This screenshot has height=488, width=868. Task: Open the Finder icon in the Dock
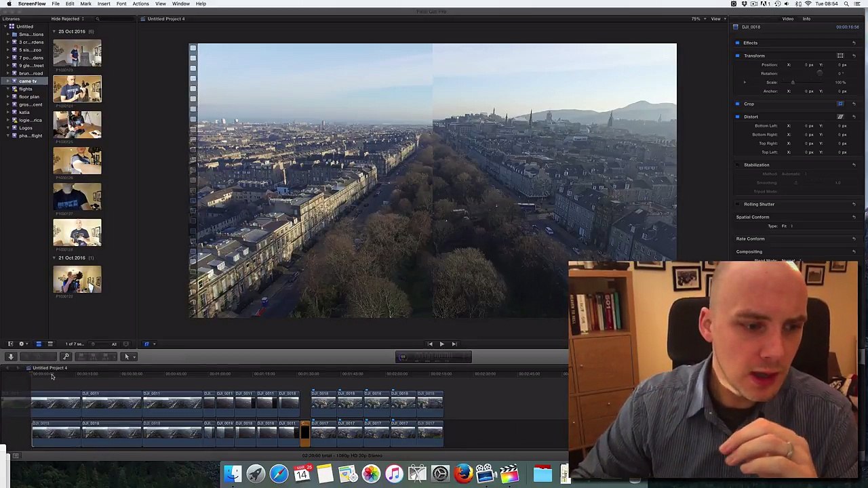(233, 473)
